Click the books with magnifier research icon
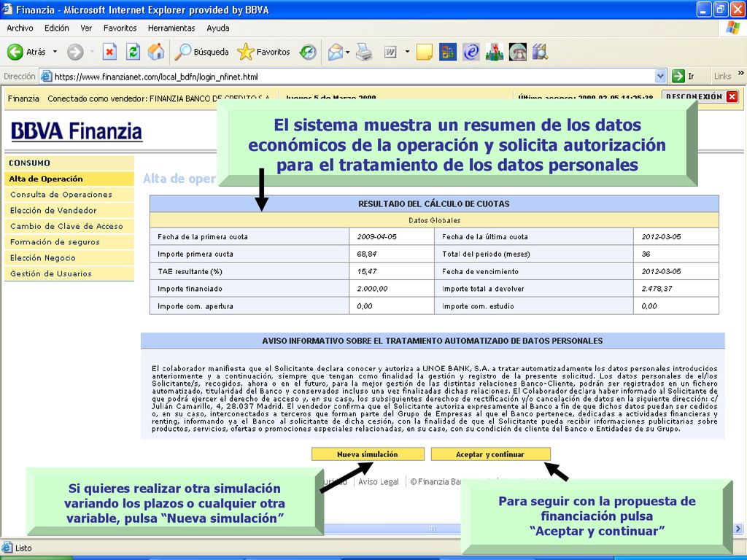 (x=541, y=52)
